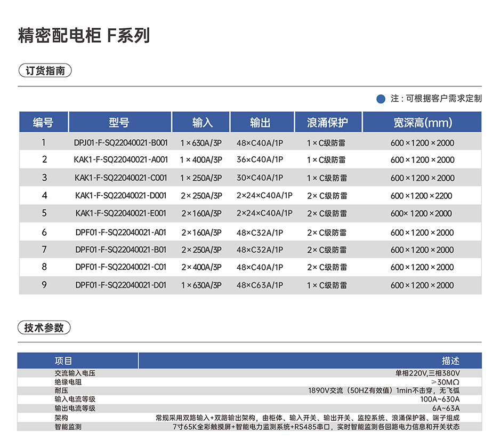Click output value 48×C63A/1P
Image resolution: width=500 pixels, height=448 pixels.
coord(260,285)
